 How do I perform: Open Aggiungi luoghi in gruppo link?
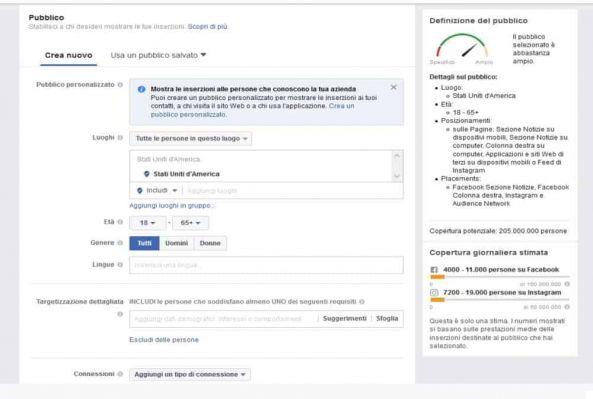171,206
